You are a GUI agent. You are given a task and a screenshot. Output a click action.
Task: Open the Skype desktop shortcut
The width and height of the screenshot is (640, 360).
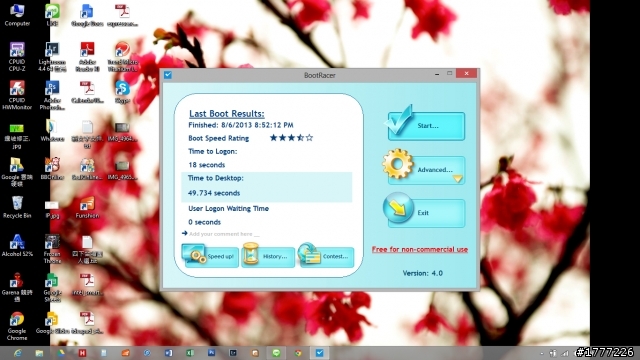(x=122, y=91)
